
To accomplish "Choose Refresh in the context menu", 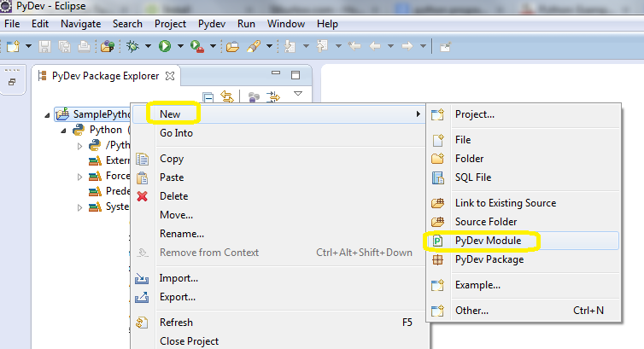I will click(x=278, y=323).
